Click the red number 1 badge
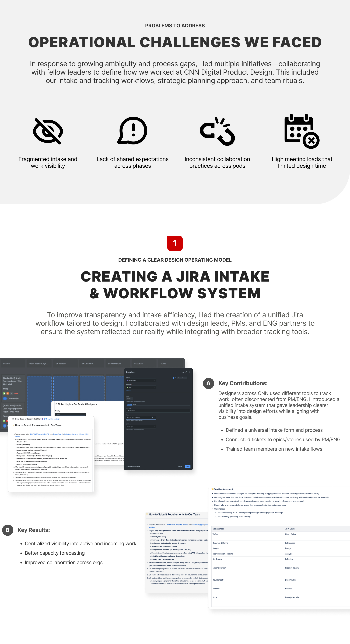This screenshot has height=644, width=350. tap(175, 243)
